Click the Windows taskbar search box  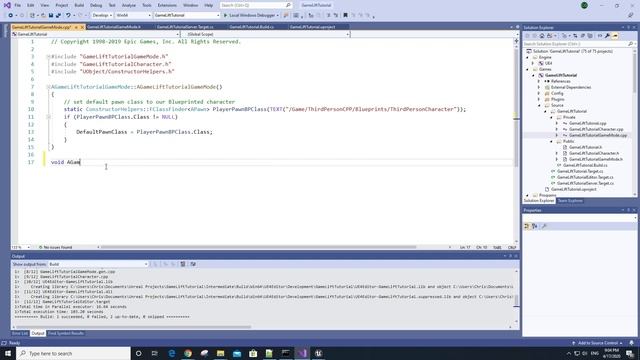pyautogui.click(x=73, y=353)
